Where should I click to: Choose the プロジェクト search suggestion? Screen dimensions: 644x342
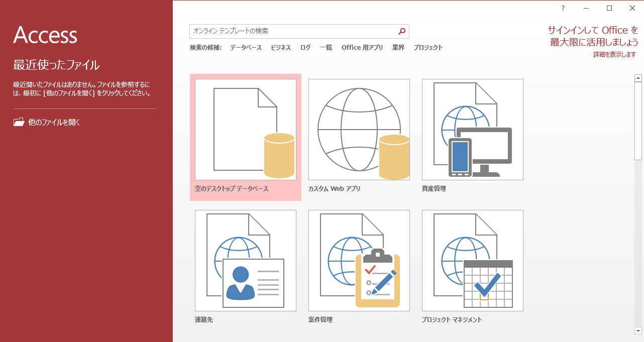click(x=428, y=48)
